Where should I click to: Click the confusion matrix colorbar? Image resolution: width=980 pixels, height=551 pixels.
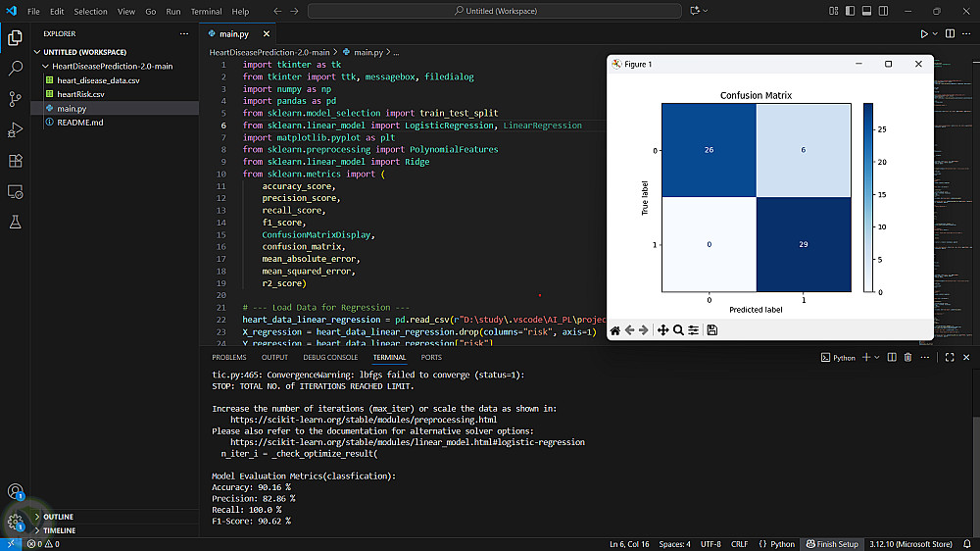tap(870, 197)
